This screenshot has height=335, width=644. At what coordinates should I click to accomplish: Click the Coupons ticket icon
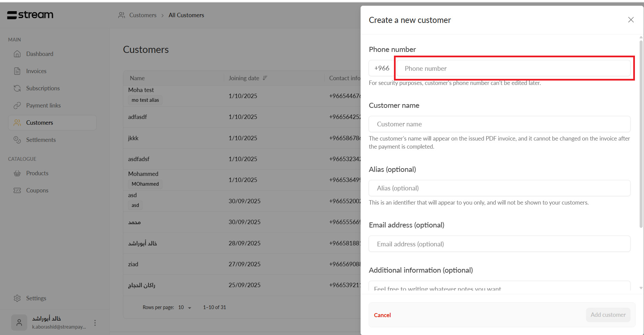tap(17, 190)
